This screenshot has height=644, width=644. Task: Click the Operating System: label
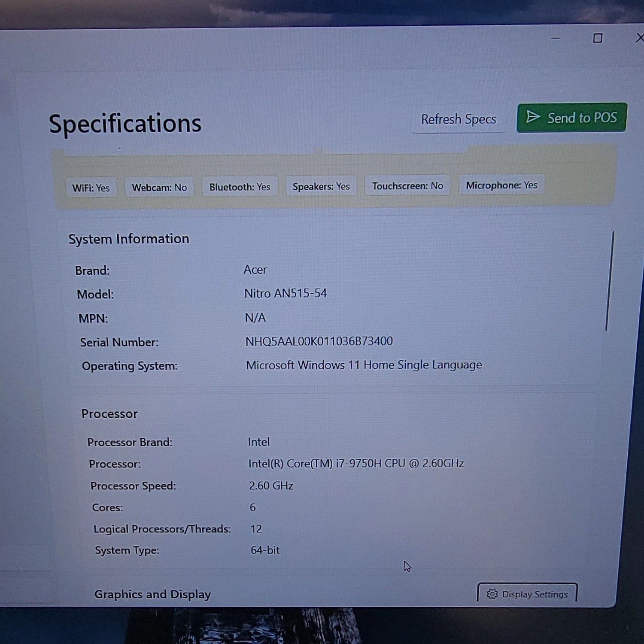pos(130,366)
